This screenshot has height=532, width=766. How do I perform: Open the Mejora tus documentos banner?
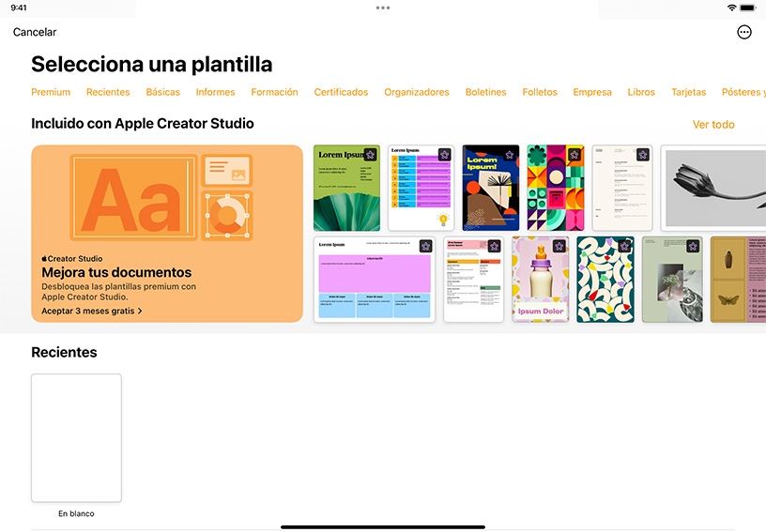[167, 234]
